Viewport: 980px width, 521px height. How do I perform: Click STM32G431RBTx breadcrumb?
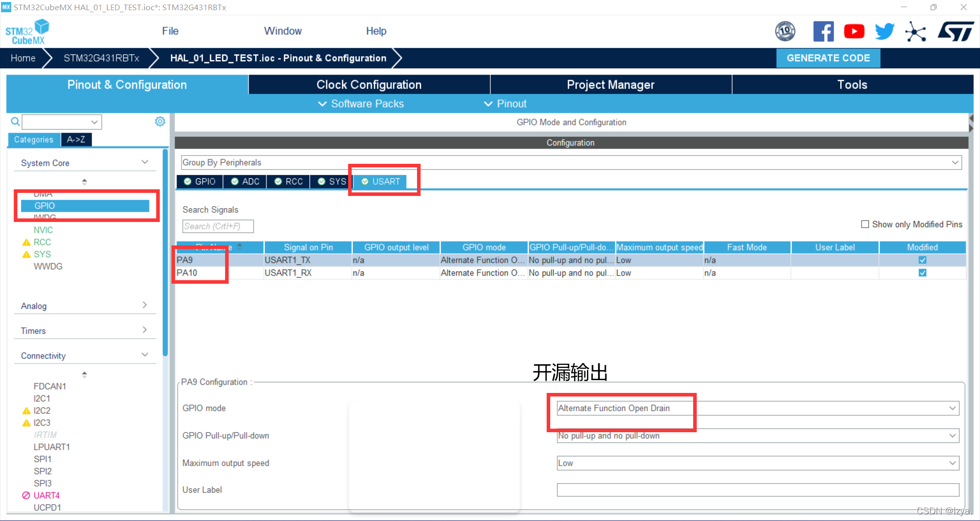point(102,58)
